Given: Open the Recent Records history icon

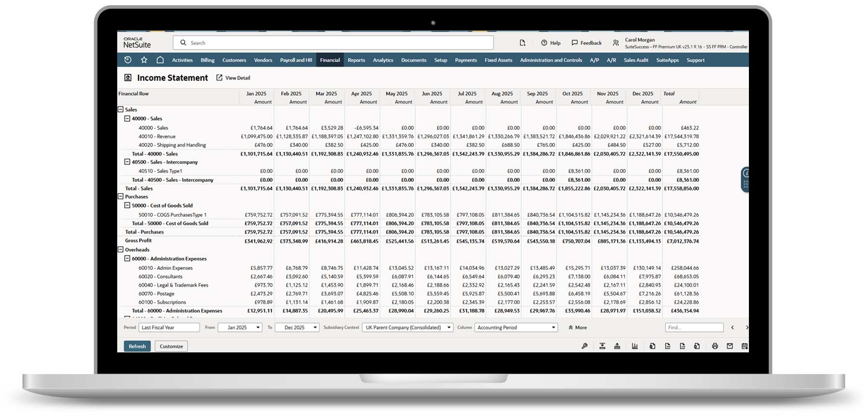Looking at the screenshot, I should click(128, 60).
